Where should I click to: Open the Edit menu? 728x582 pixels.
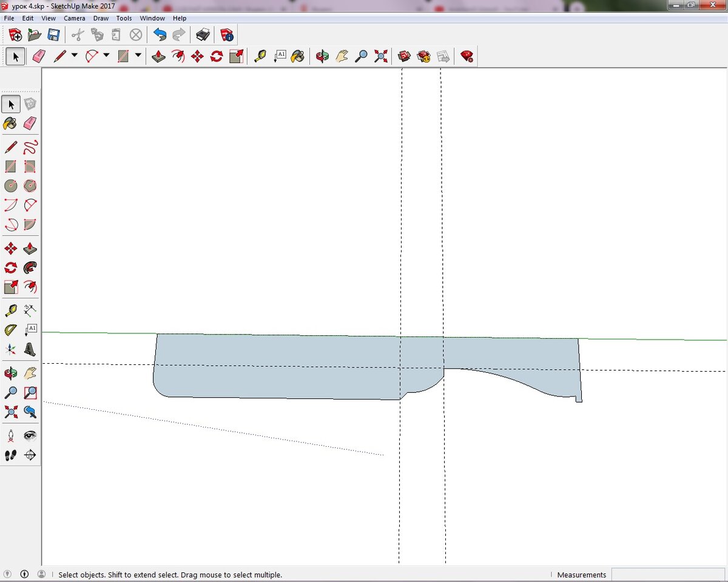pos(28,18)
